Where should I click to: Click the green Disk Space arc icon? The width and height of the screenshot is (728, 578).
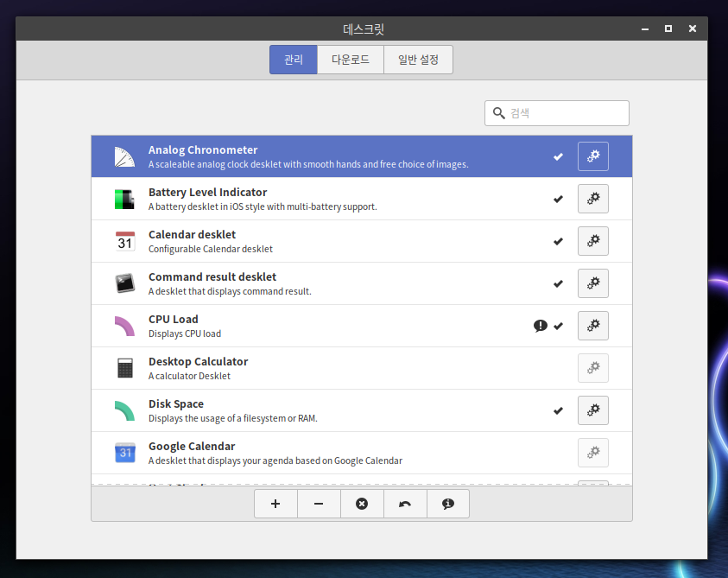(124, 410)
